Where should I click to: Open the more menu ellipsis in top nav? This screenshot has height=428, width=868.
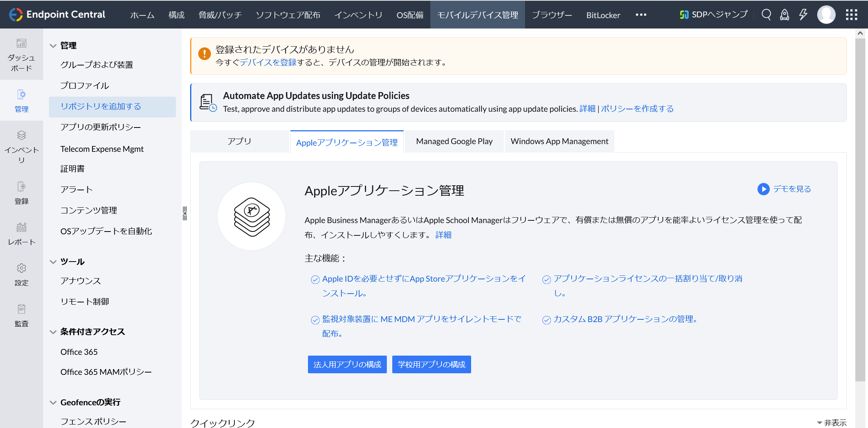tap(641, 15)
